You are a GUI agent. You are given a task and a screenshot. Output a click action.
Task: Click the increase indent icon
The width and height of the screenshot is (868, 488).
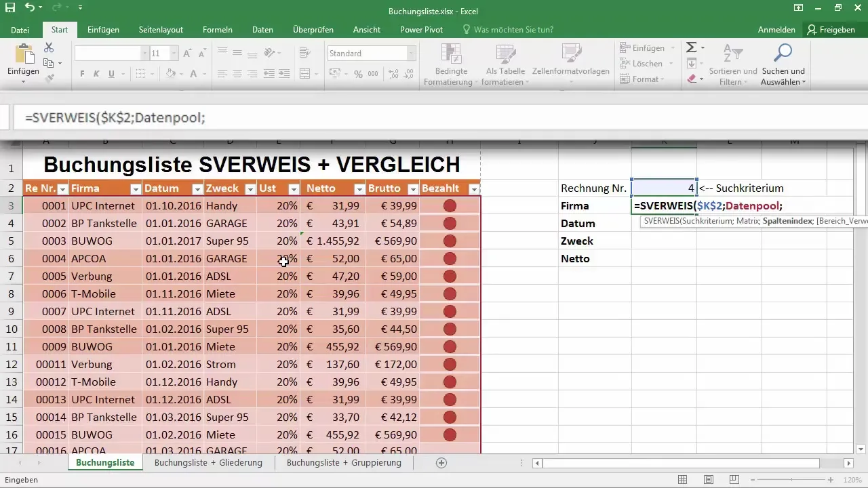click(285, 74)
